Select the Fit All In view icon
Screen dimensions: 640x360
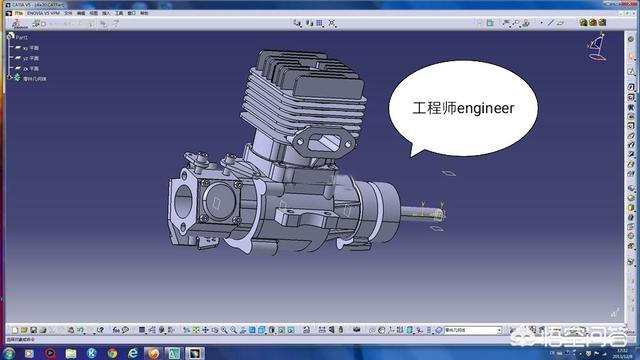click(x=196, y=330)
